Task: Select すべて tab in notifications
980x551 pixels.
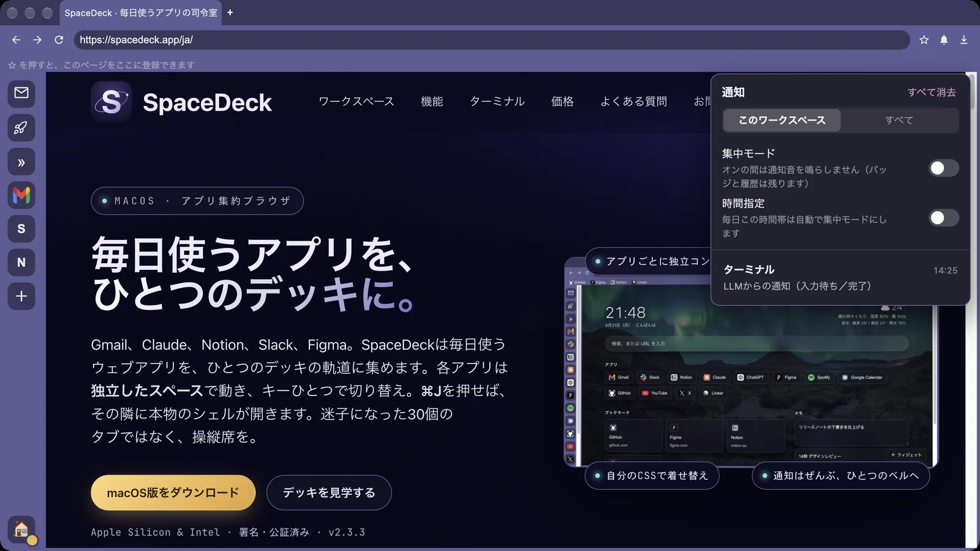Action: [x=899, y=121]
